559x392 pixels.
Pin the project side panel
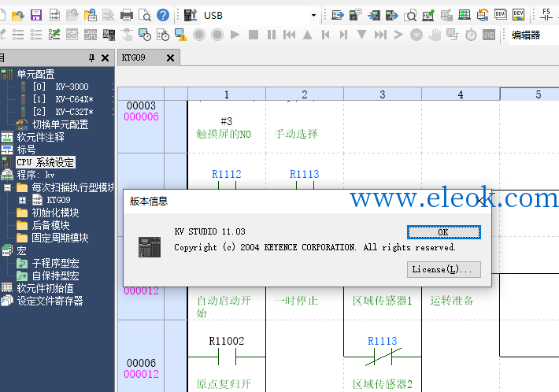(x=91, y=57)
